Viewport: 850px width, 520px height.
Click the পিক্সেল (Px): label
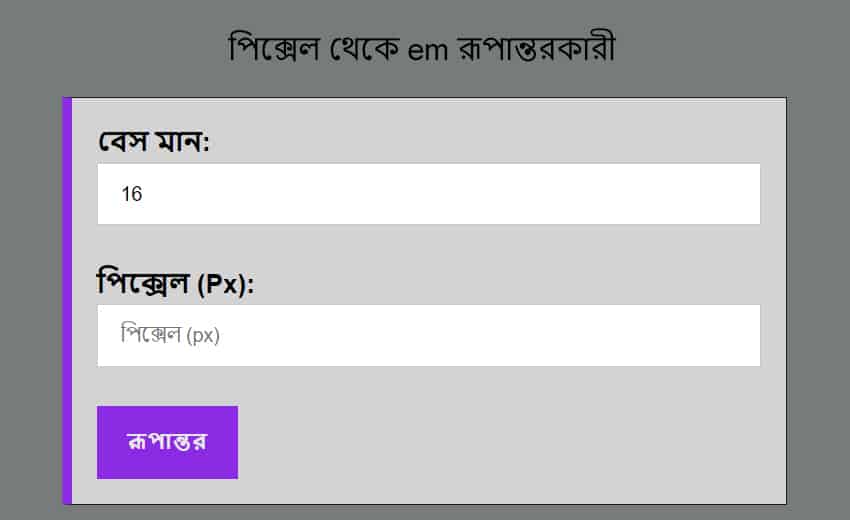(176, 283)
